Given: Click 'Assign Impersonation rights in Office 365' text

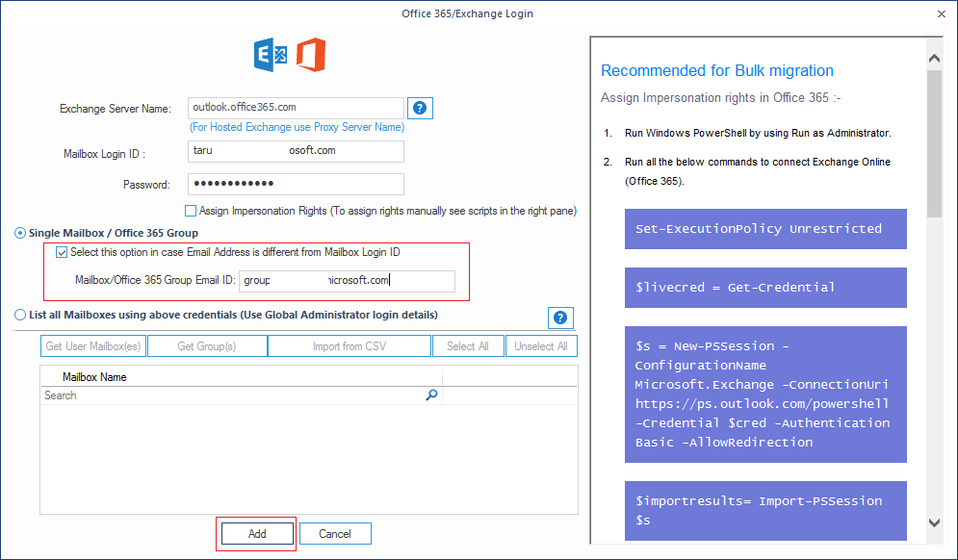Looking at the screenshot, I should [721, 98].
